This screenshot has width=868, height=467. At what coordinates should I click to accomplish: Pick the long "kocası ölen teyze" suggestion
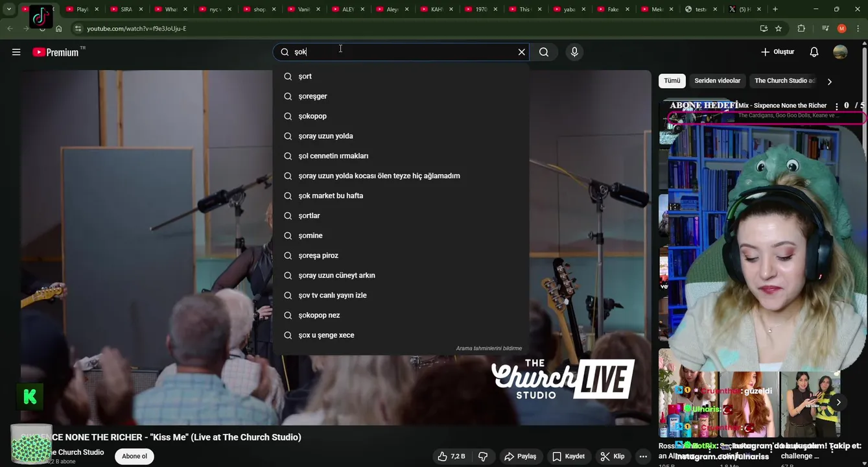[x=401, y=176]
